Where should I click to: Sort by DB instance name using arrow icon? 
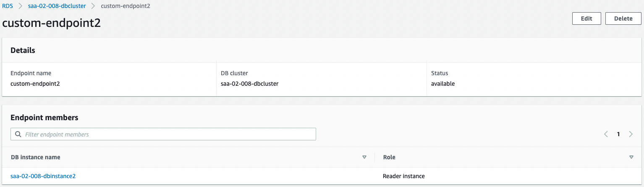click(364, 157)
